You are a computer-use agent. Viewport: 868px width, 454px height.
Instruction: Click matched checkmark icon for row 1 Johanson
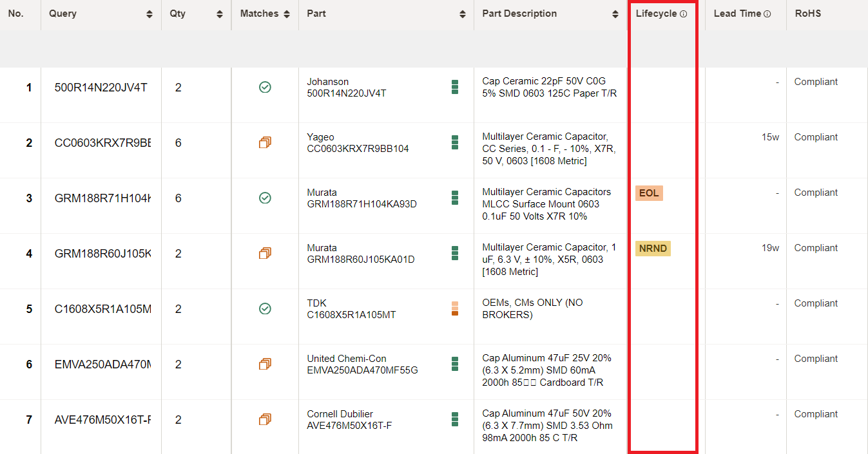265,87
